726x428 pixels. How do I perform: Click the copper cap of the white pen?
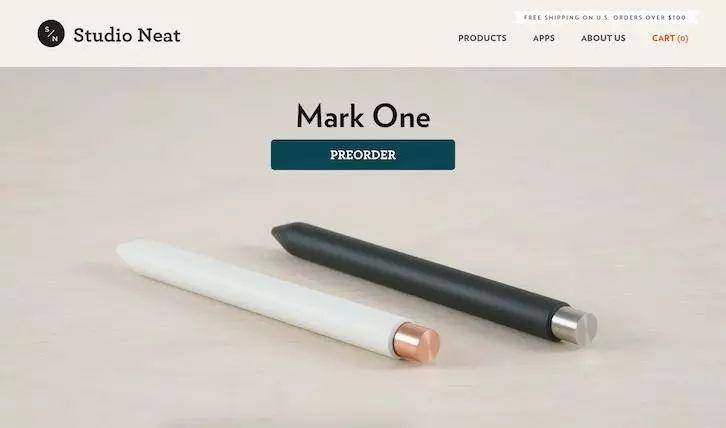coord(416,342)
